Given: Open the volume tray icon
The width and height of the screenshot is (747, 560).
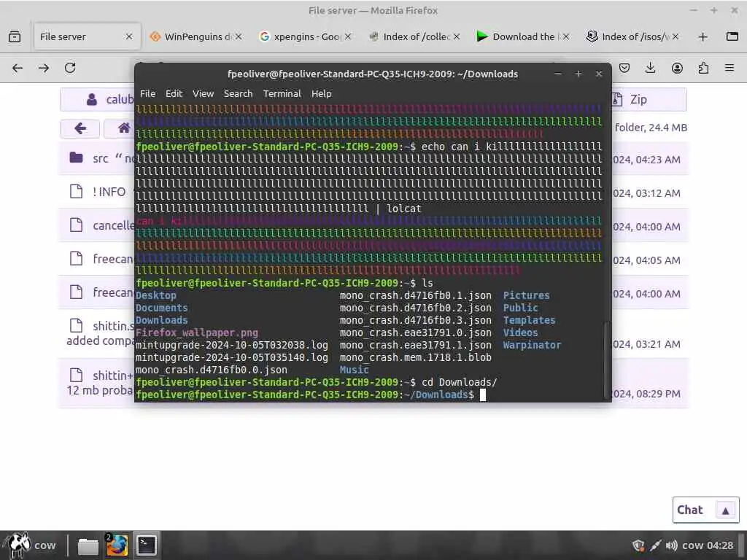Looking at the screenshot, I should point(671,545).
